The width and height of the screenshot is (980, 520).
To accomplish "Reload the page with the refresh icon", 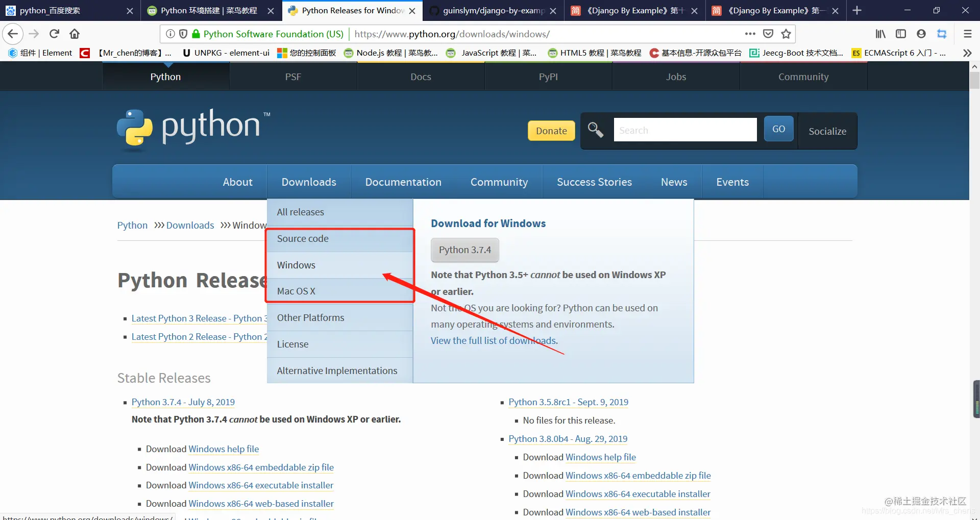I will tap(54, 34).
